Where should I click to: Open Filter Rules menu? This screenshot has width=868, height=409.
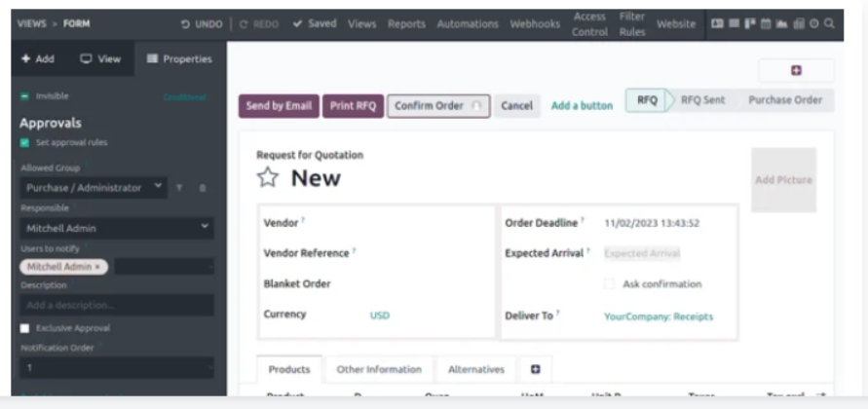632,24
